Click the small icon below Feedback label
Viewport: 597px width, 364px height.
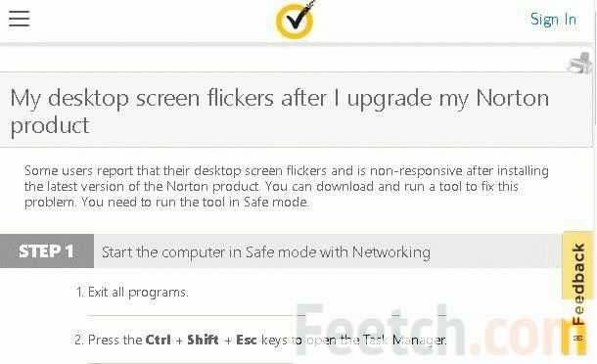click(x=578, y=339)
